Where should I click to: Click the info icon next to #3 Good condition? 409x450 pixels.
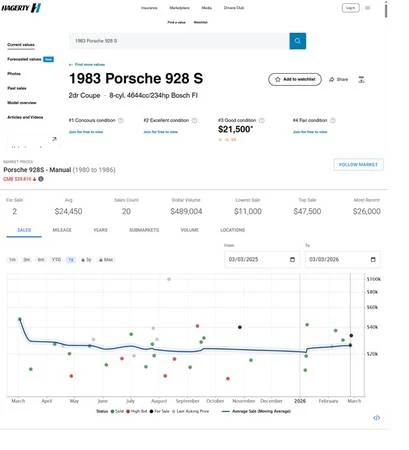262,120
